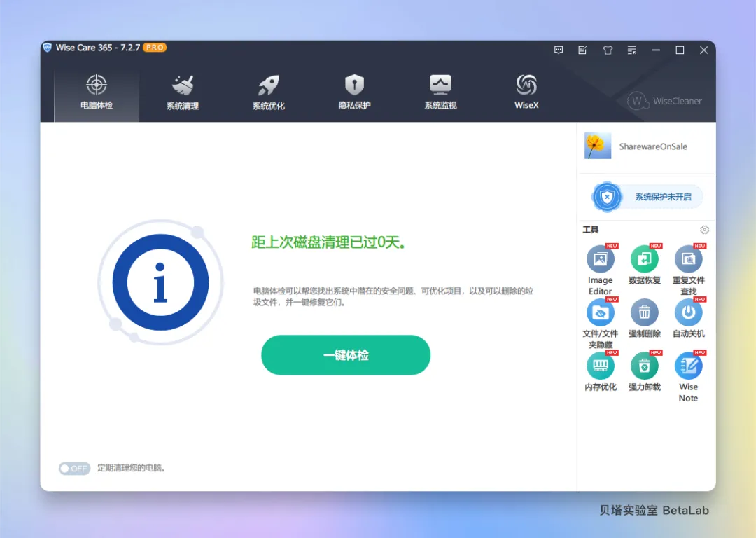Viewport: 756px width, 538px height.
Task: Launch the Wise Note tool
Action: click(x=689, y=376)
